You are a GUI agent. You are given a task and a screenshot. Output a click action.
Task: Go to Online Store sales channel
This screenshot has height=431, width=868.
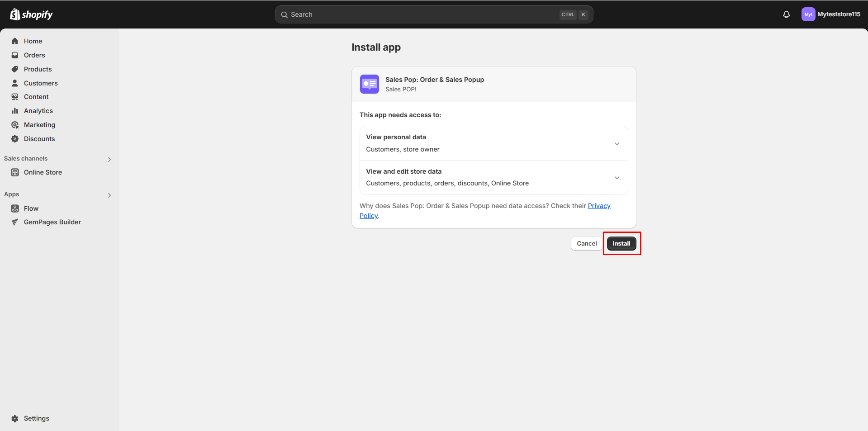(43, 172)
